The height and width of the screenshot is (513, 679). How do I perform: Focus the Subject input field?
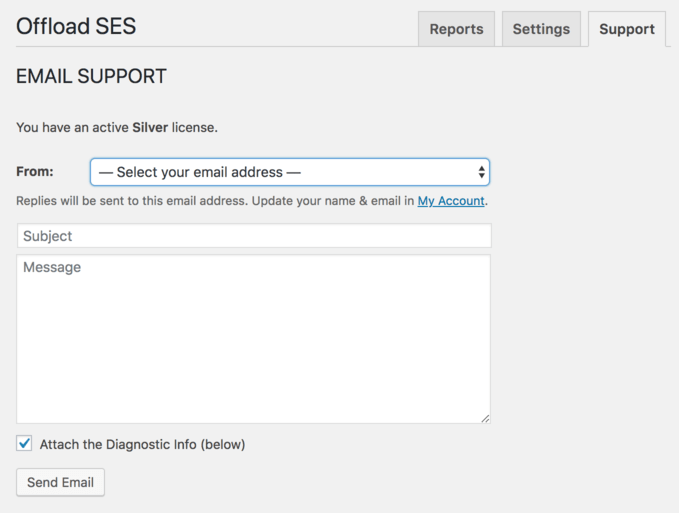click(254, 236)
